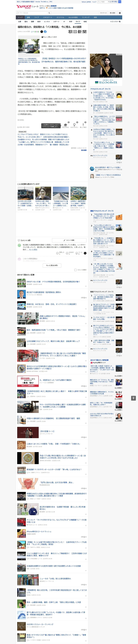138x644 pixels.
Task: Select エキスパート tab in navigation
Action: [x=48, y=17]
